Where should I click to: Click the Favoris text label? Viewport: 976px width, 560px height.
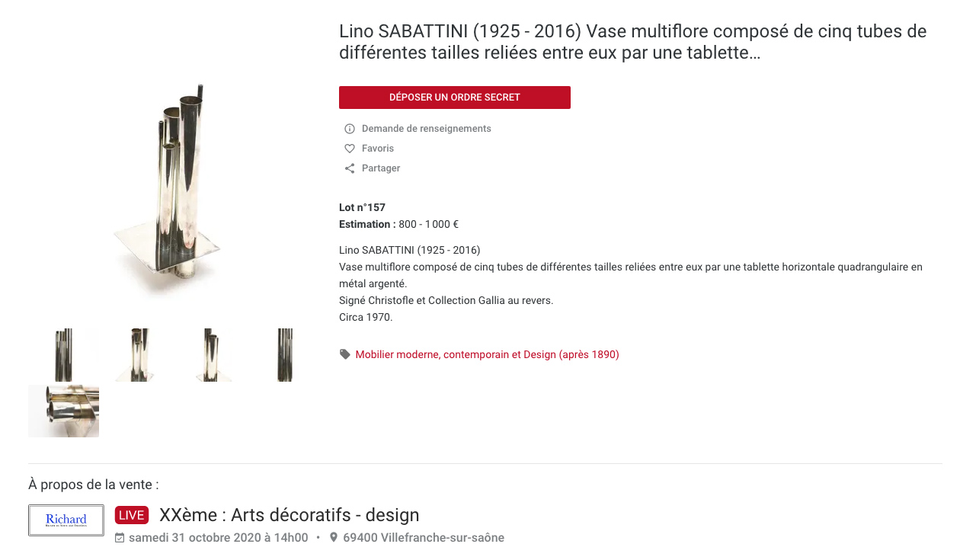pyautogui.click(x=378, y=149)
